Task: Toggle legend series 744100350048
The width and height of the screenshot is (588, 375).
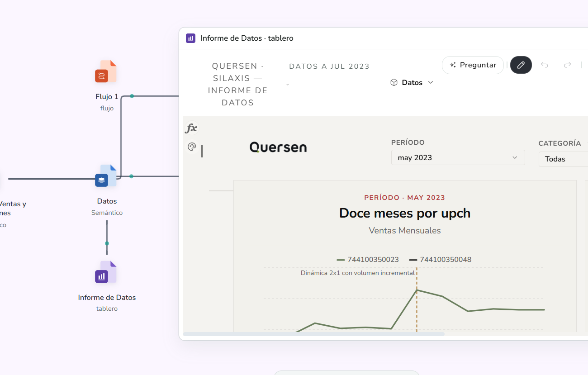Action: 440,260
